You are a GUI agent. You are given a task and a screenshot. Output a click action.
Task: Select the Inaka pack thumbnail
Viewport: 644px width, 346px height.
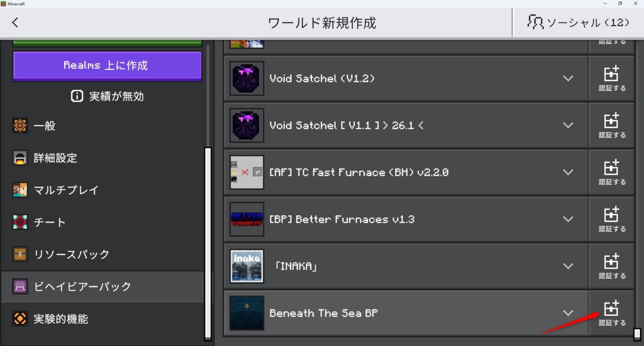[247, 266]
